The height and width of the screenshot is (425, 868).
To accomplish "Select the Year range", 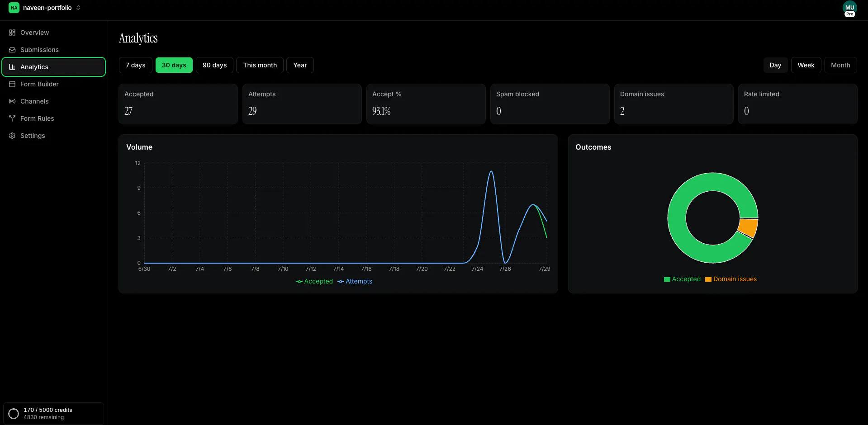I will [300, 65].
